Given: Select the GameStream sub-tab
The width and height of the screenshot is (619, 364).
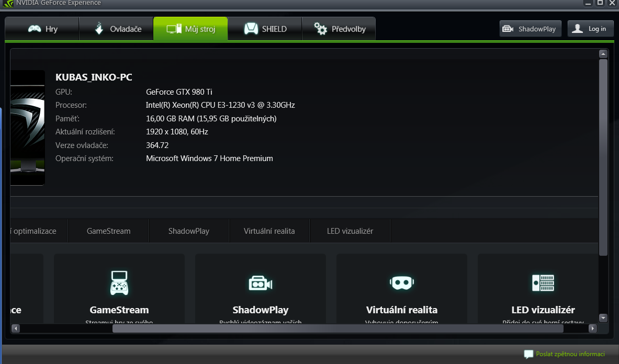Looking at the screenshot, I should pyautogui.click(x=108, y=231).
